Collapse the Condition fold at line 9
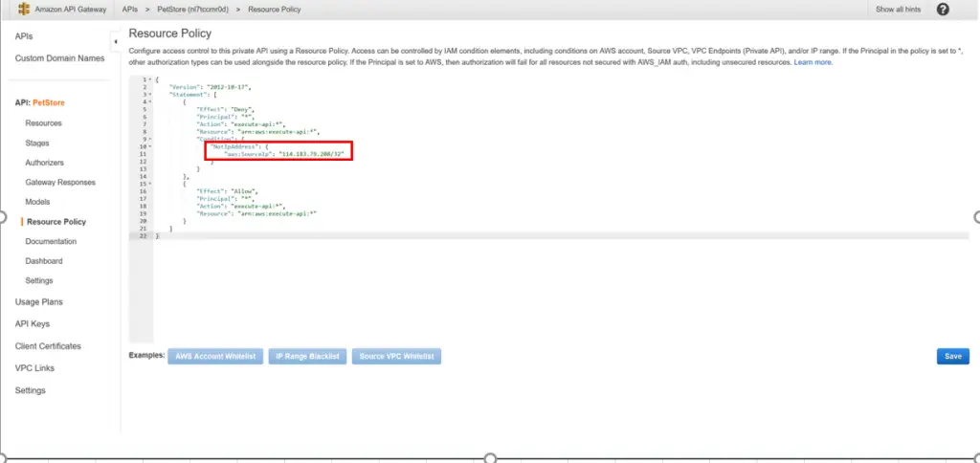This screenshot has width=980, height=463. [x=150, y=140]
